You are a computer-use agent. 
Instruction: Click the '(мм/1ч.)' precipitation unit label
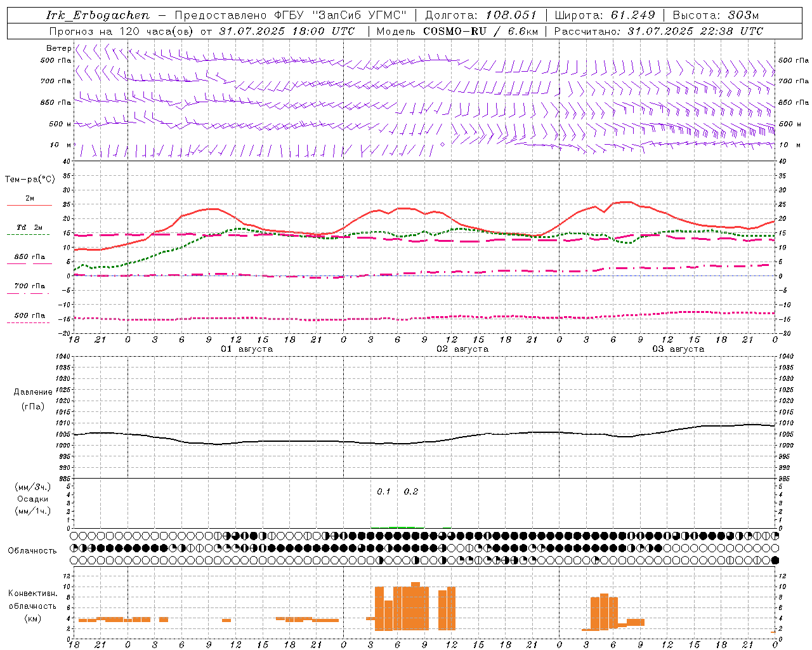coord(33,511)
